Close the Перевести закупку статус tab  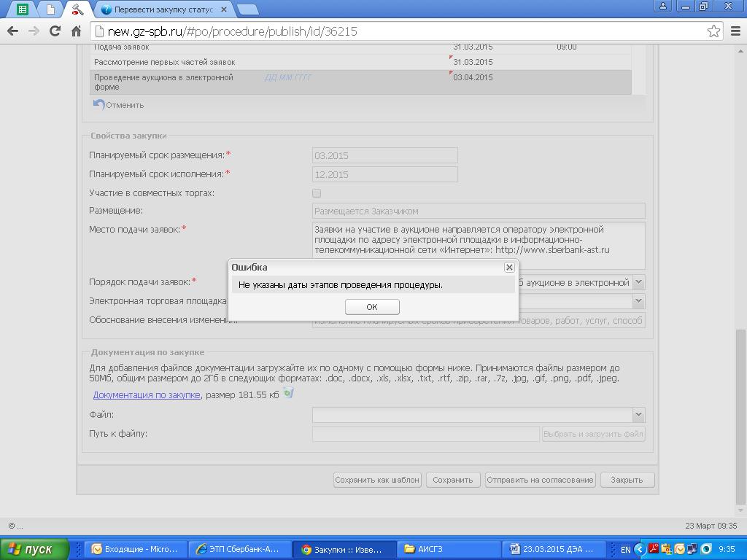click(224, 9)
